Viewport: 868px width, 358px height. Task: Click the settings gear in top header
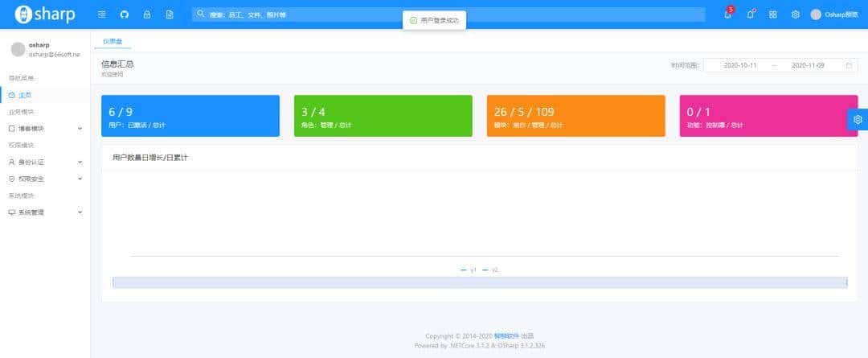point(796,14)
